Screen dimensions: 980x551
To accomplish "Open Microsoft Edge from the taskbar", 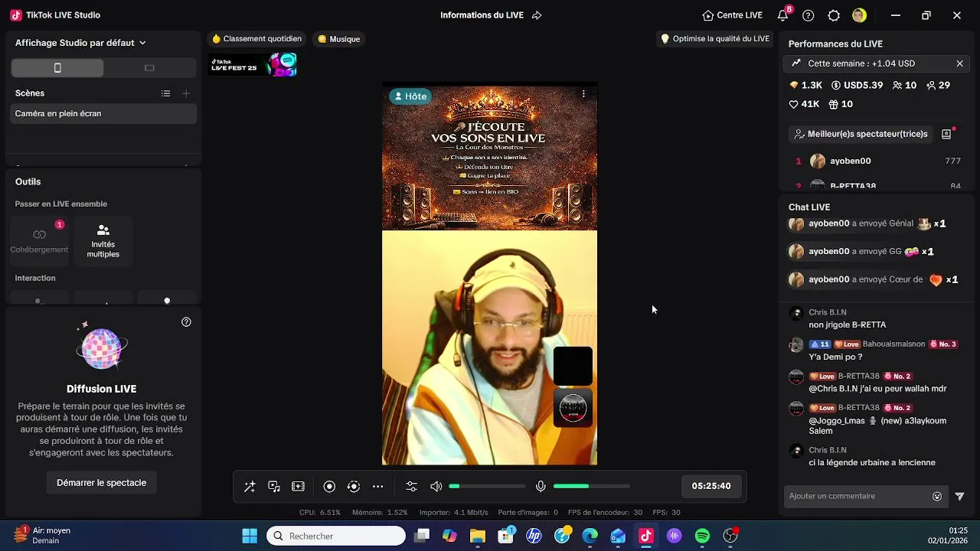I will [590, 536].
